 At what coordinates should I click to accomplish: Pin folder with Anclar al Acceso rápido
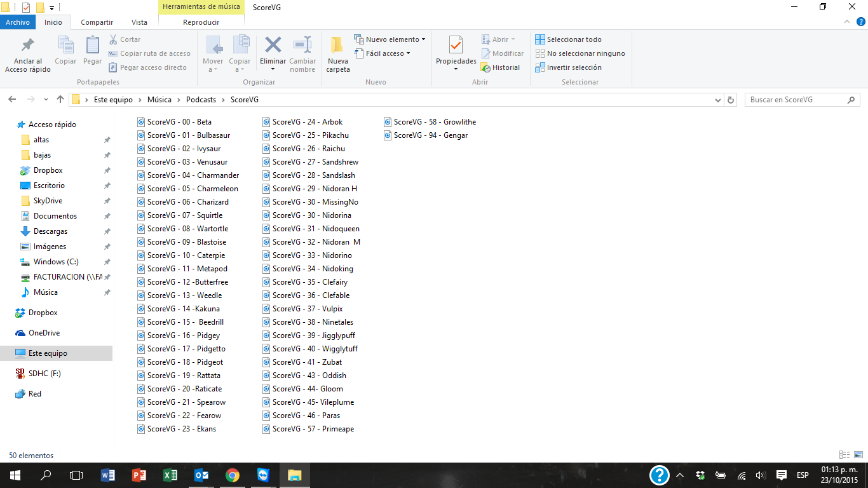[x=27, y=53]
